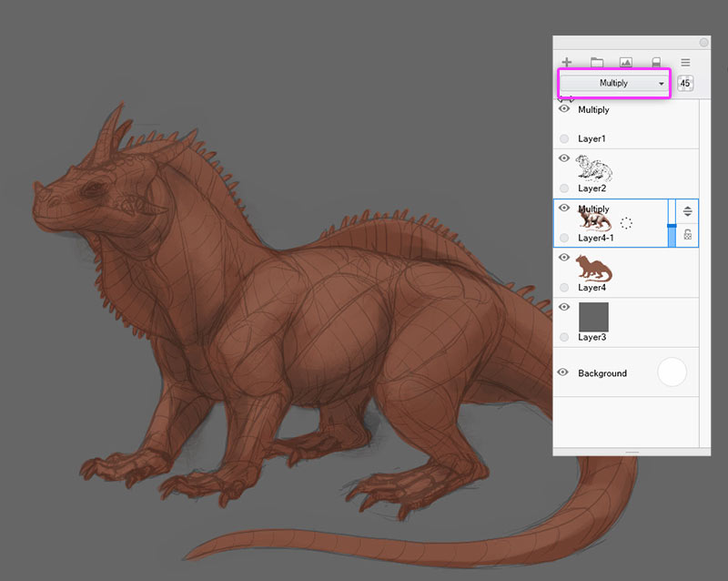Image resolution: width=728 pixels, height=581 pixels.
Task: Add an image layer from file
Action: (626, 62)
